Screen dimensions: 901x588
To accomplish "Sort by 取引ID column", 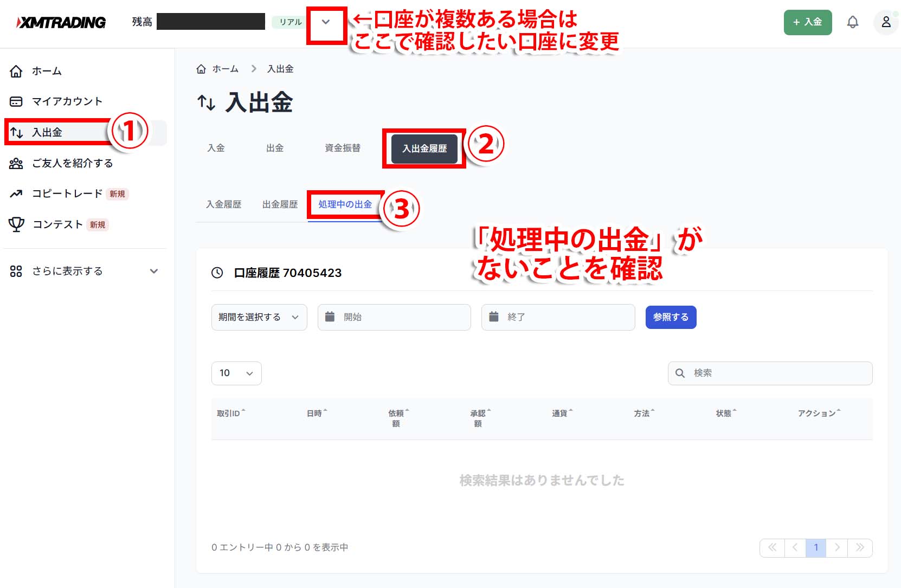I will (x=231, y=413).
